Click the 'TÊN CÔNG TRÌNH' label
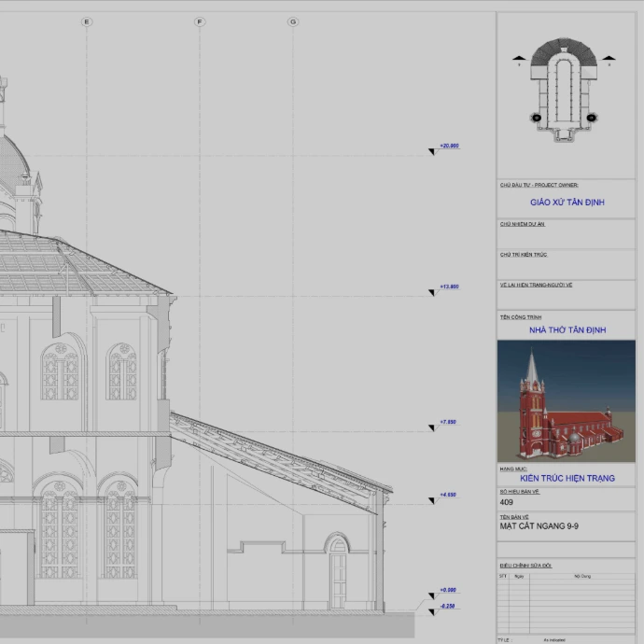644x644 pixels. [521, 317]
